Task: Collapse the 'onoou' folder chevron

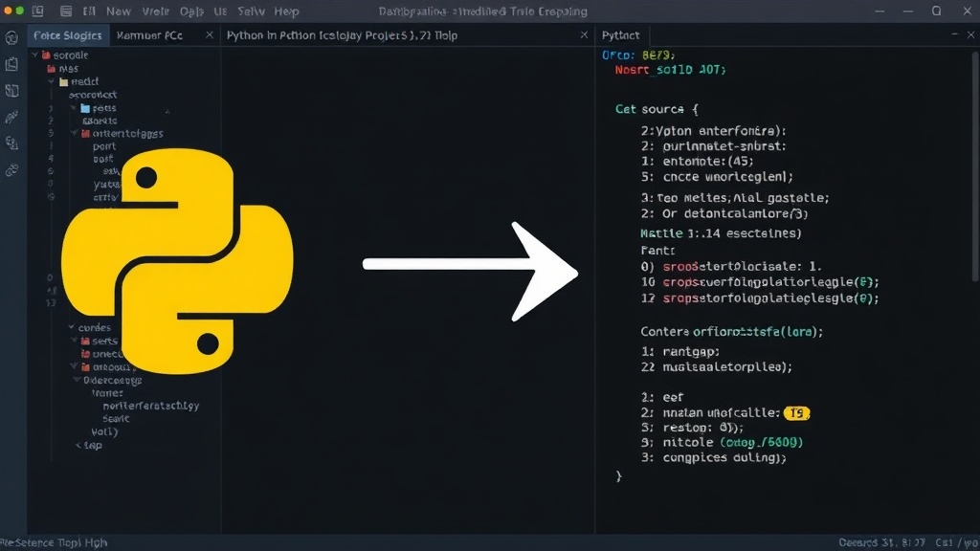Action: pyautogui.click(x=75, y=366)
